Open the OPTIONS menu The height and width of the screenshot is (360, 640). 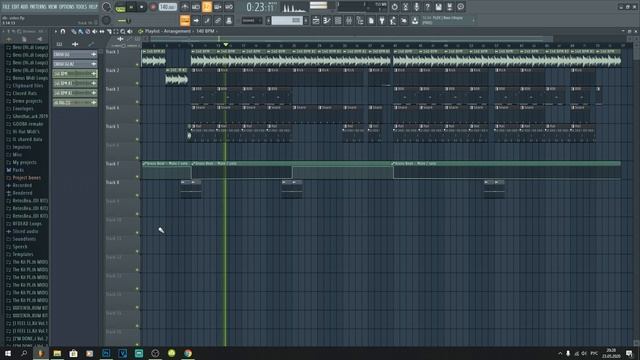pyautogui.click(x=67, y=7)
